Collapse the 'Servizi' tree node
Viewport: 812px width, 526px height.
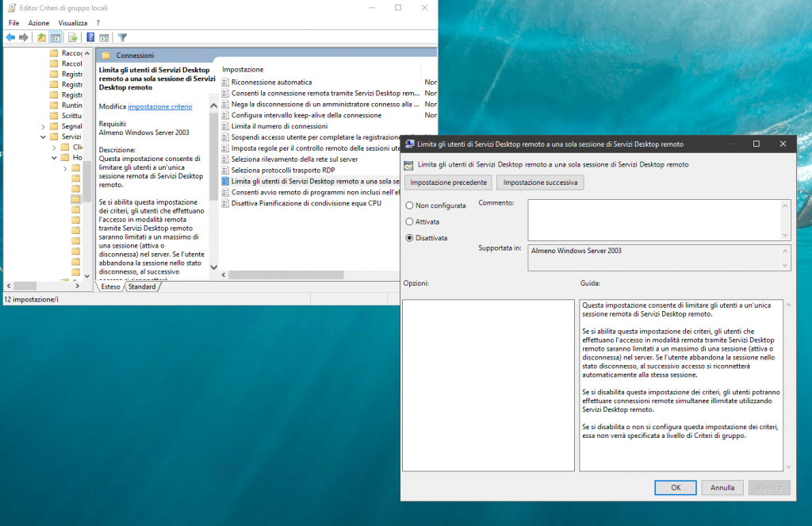point(43,137)
